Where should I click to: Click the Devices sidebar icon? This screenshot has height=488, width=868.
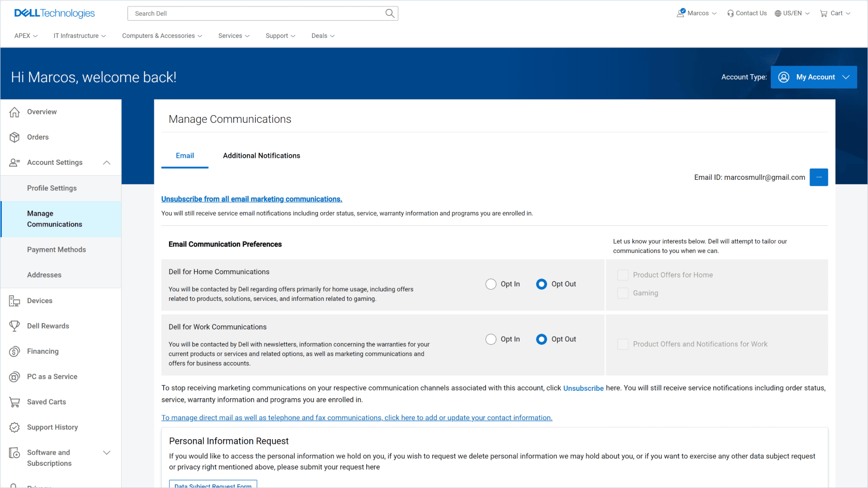14,301
